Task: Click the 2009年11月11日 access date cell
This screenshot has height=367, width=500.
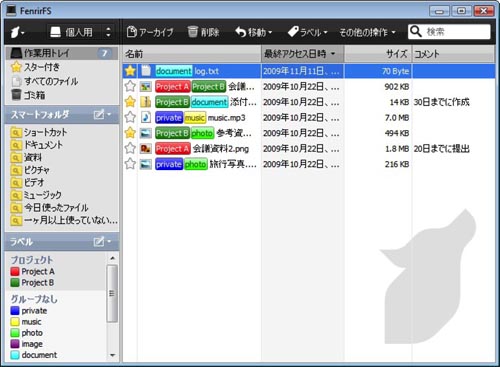Action: 301,71
